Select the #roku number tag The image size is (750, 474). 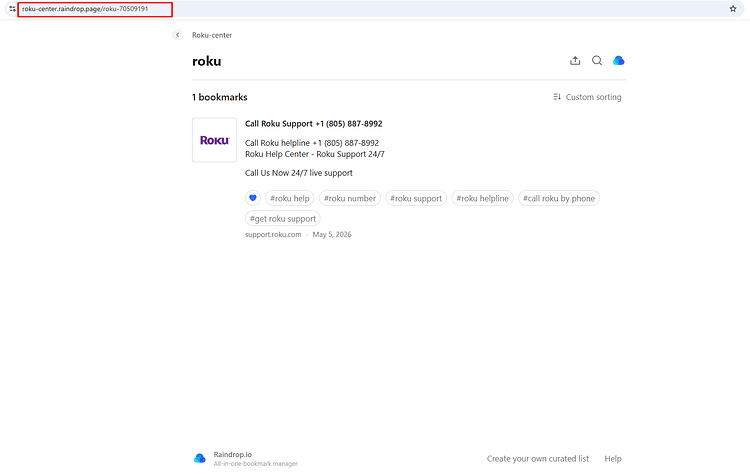[x=350, y=198]
